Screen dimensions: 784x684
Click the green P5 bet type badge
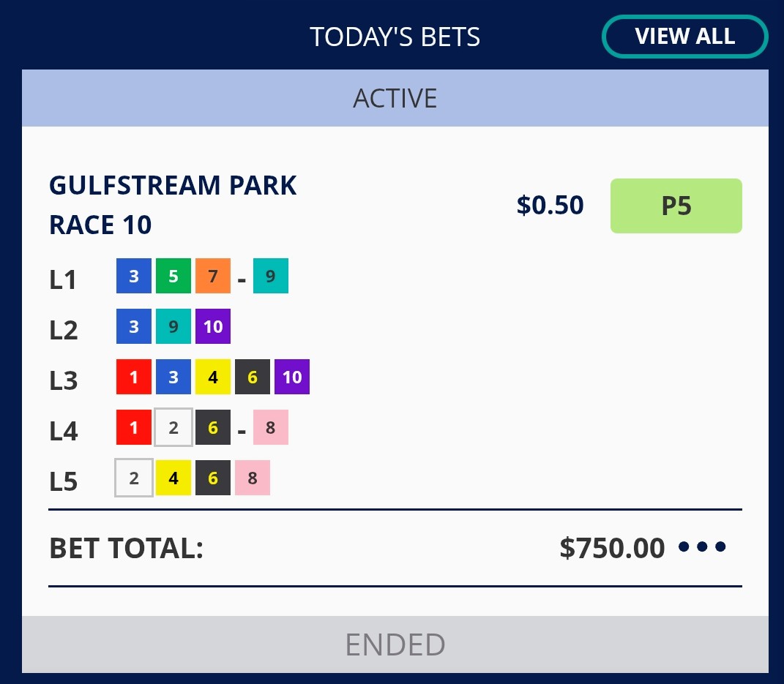(x=676, y=206)
